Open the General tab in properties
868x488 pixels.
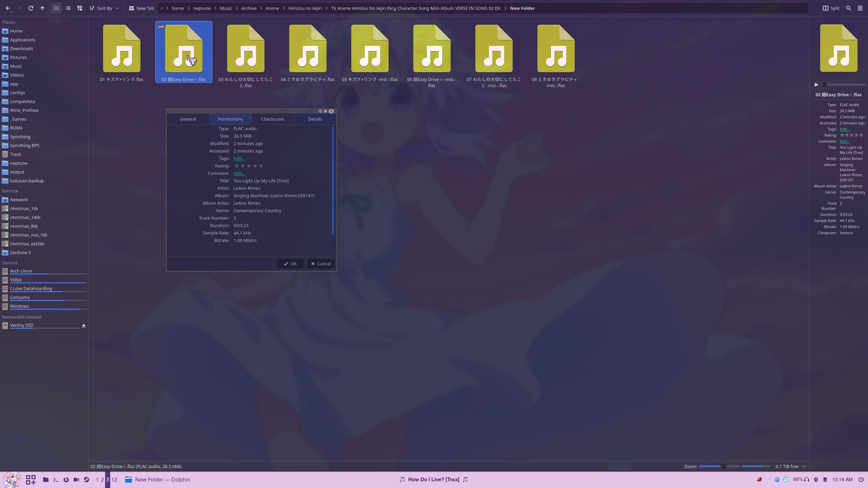click(x=188, y=119)
